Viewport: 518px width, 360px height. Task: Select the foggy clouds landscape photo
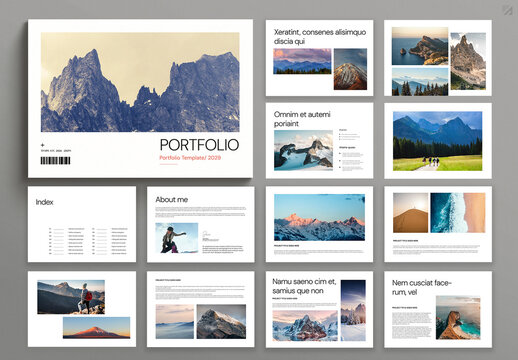(175, 321)
